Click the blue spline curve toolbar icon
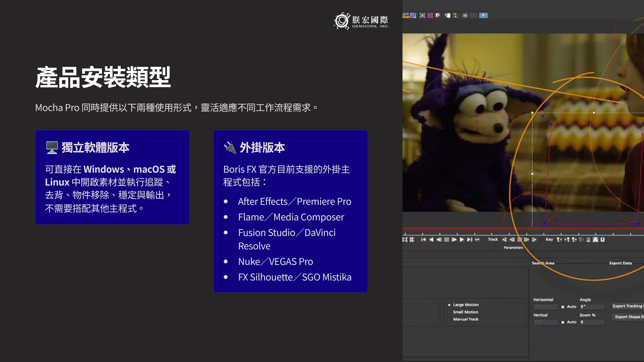This screenshot has height=362, width=644. click(x=413, y=16)
